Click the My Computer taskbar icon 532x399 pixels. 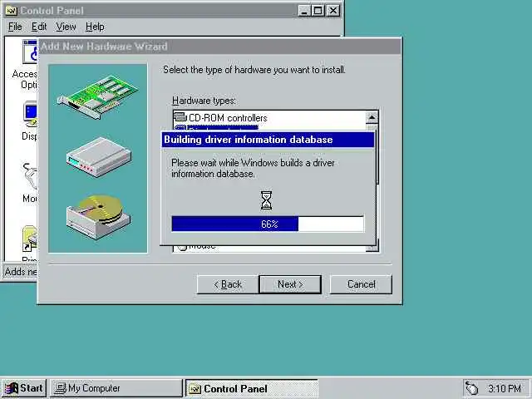[61, 388]
